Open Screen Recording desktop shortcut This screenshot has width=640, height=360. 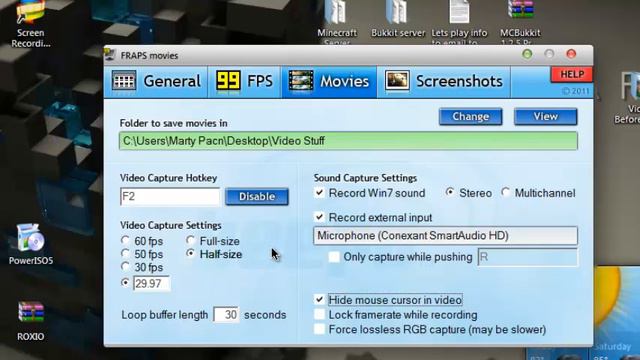pyautogui.click(x=31, y=24)
